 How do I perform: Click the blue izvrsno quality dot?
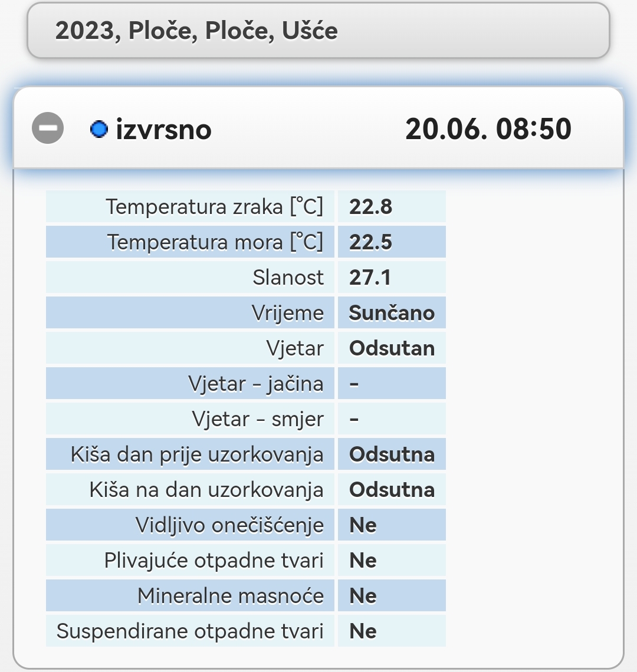point(99,129)
